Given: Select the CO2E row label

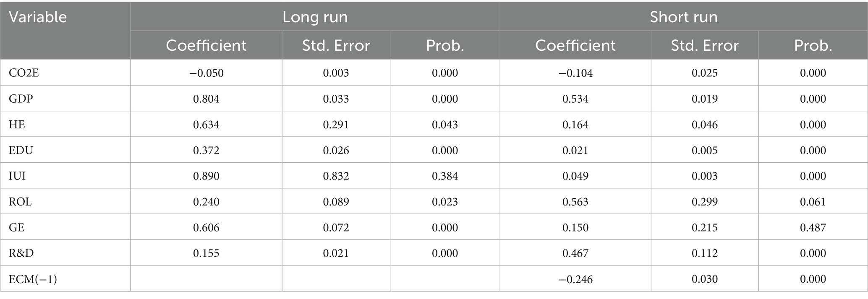Looking at the screenshot, I should [x=24, y=73].
